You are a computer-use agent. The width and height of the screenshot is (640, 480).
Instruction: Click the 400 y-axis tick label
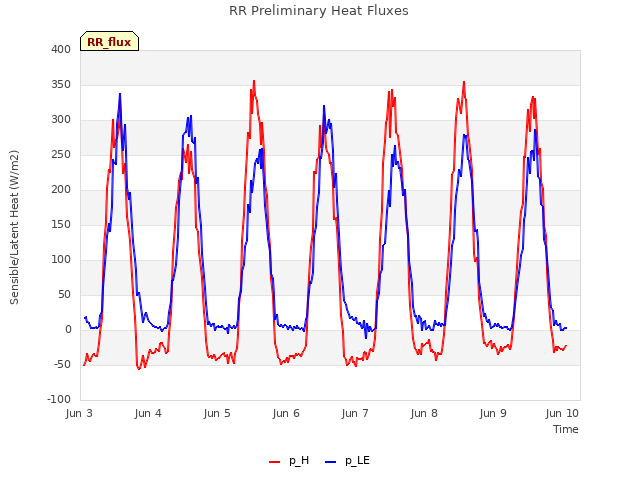pyautogui.click(x=61, y=50)
